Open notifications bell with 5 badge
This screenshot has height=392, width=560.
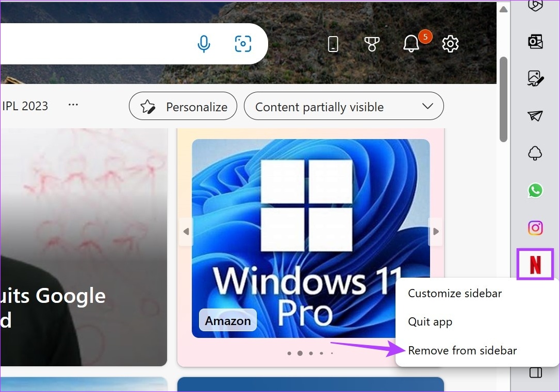[x=411, y=43]
